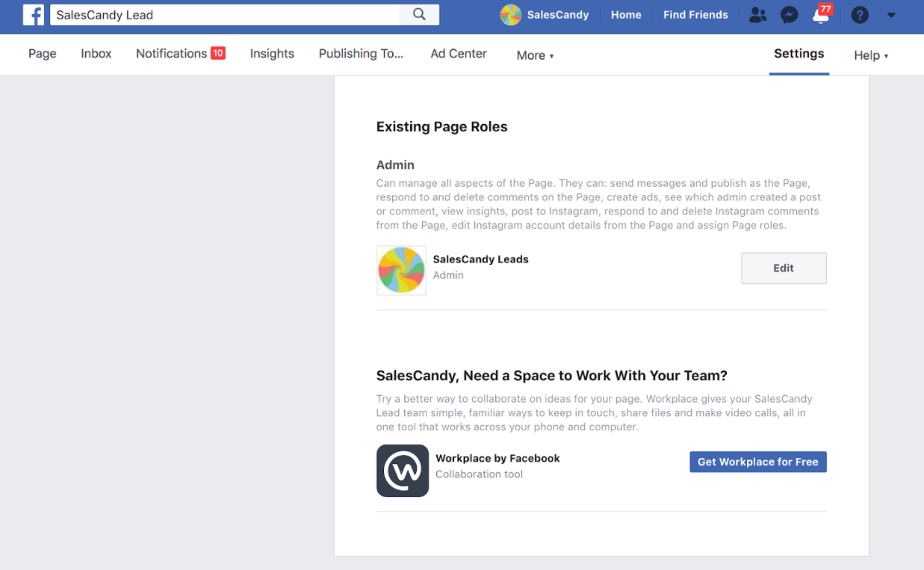Click Edit for SalesCandy Leads admin
Image resolution: width=924 pixels, height=570 pixels.
[784, 268]
